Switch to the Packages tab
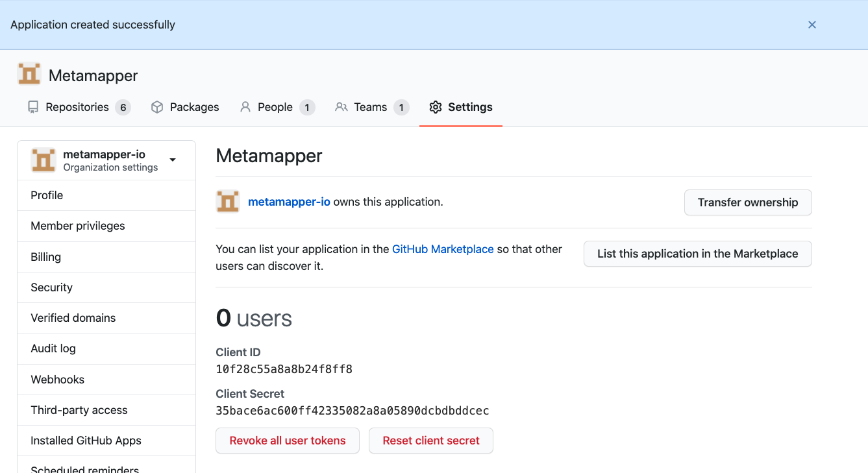Screen dimensions: 868x473 [x=185, y=107]
